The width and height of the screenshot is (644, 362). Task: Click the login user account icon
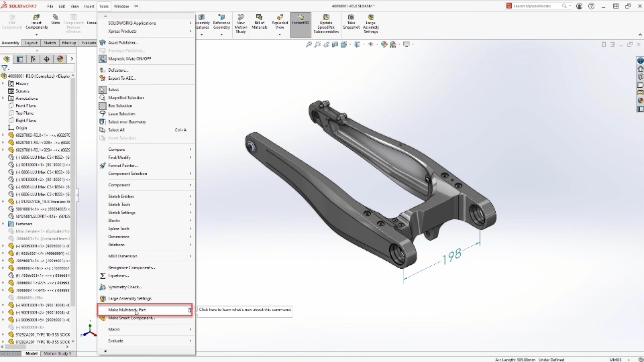coord(579,6)
